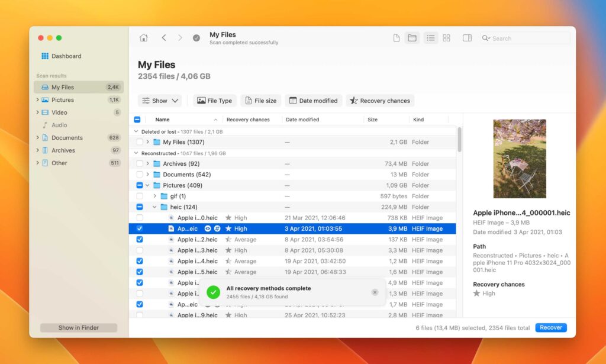Toggle the preview panel sidebar icon
Screen dimensions: 606x364
(x=467, y=37)
